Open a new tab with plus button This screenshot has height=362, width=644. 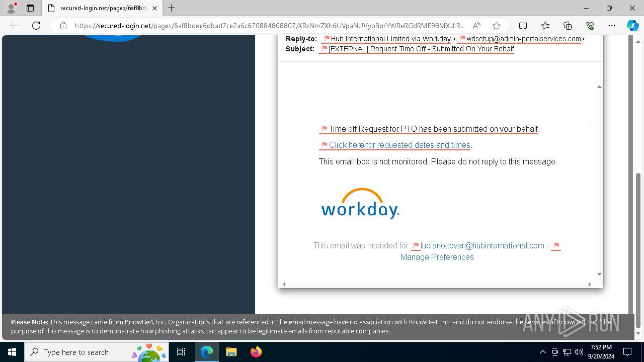[172, 8]
